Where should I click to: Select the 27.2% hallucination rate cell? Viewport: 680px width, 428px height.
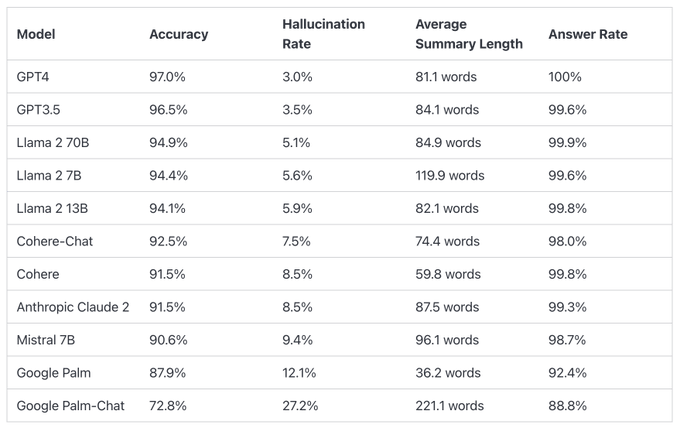tap(300, 406)
